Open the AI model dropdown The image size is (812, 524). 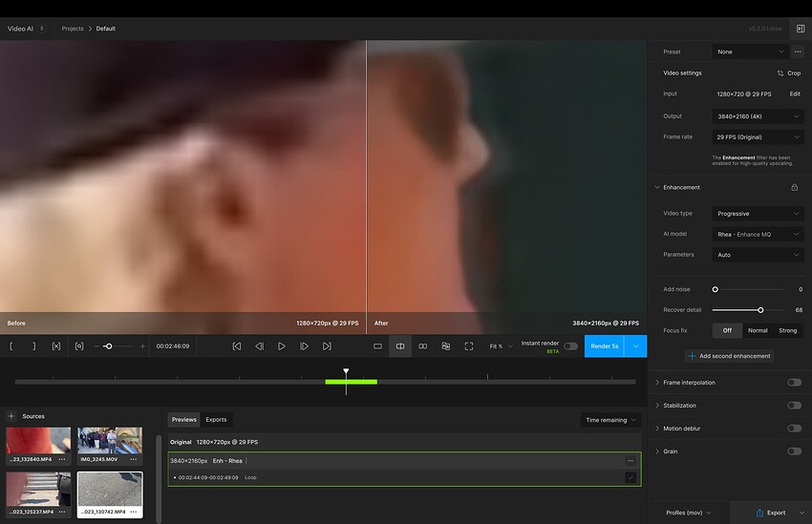tap(758, 234)
